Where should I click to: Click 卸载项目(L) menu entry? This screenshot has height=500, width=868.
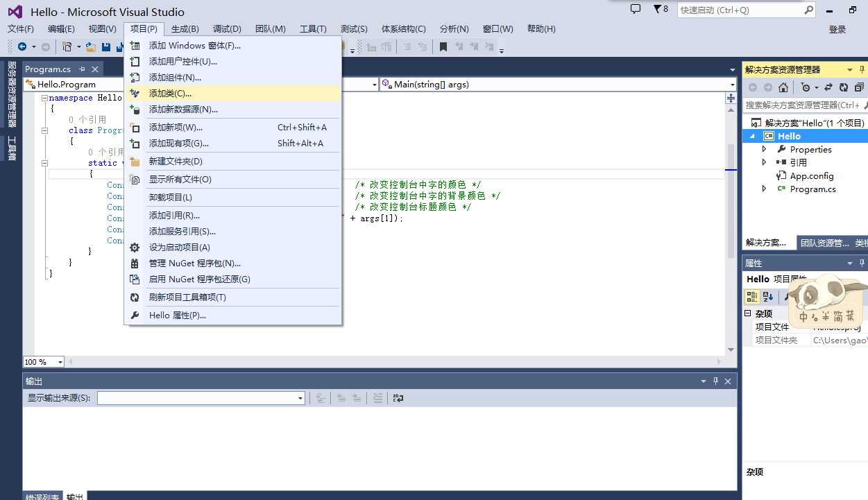(x=233, y=198)
